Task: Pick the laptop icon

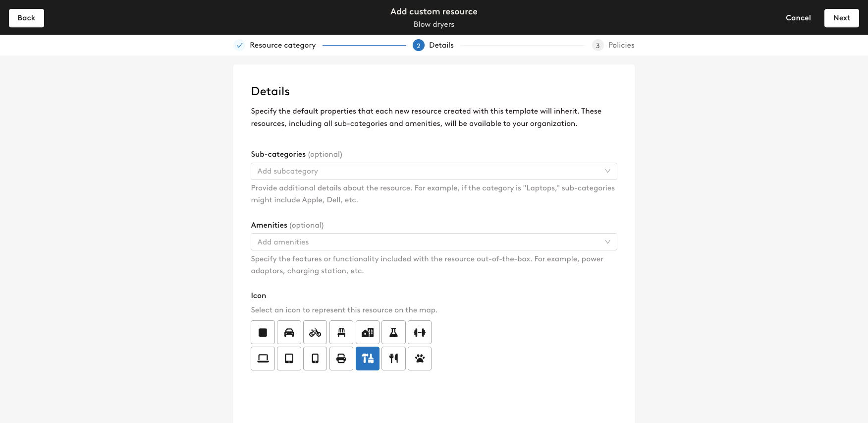Action: [263, 359]
